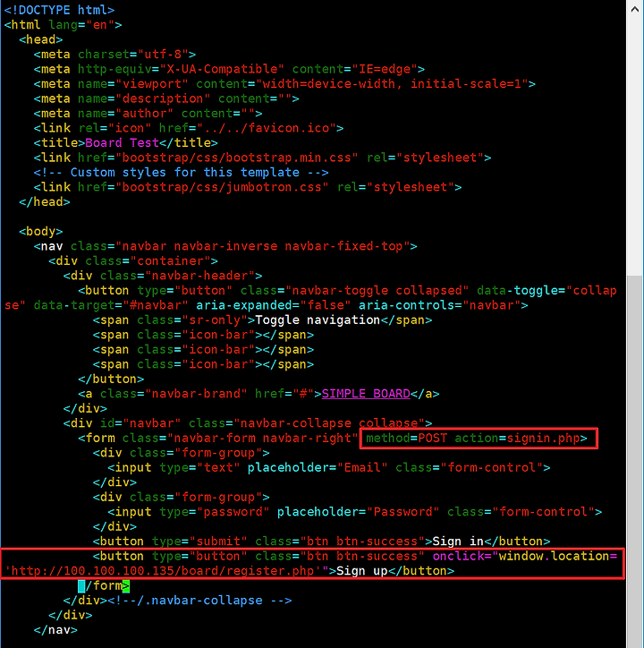
Task: Click the closing </head> tag
Action: pos(44,202)
